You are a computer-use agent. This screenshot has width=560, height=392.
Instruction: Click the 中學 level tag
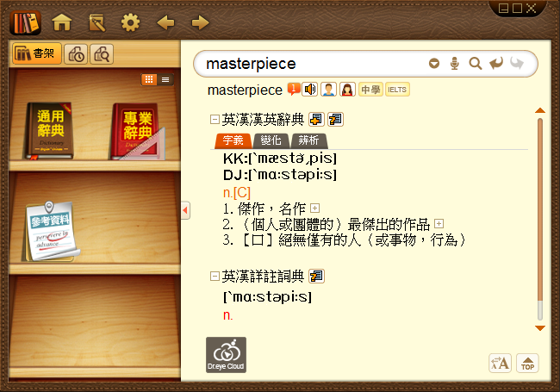pos(370,90)
